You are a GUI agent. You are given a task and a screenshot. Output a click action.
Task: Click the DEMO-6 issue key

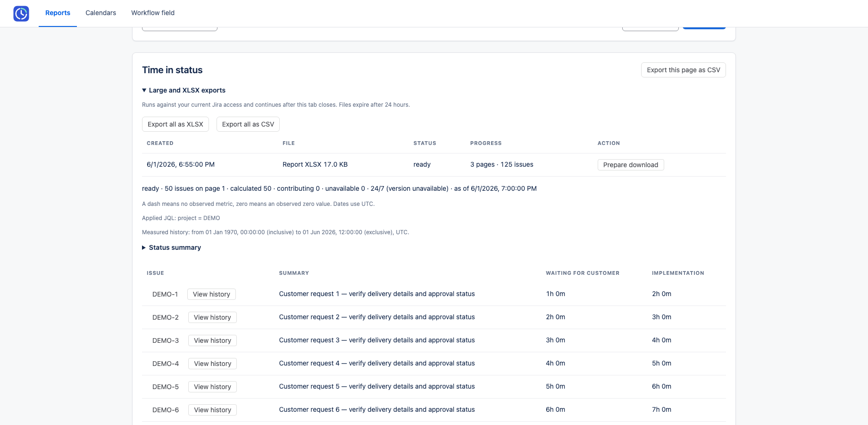(x=166, y=410)
